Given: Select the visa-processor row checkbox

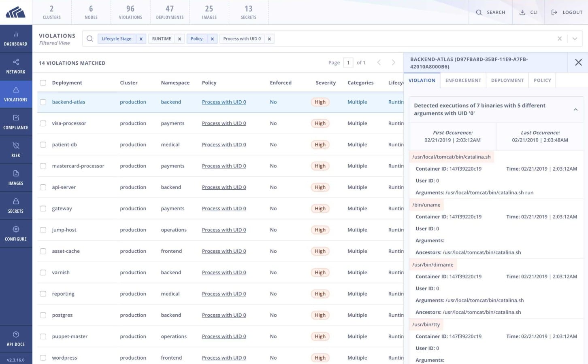Looking at the screenshot, I should point(43,123).
